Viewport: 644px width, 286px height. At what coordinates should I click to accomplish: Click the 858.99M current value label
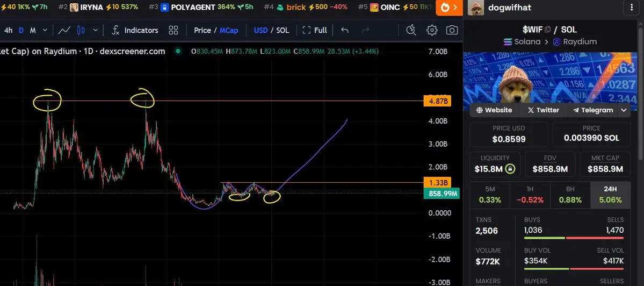(x=441, y=194)
